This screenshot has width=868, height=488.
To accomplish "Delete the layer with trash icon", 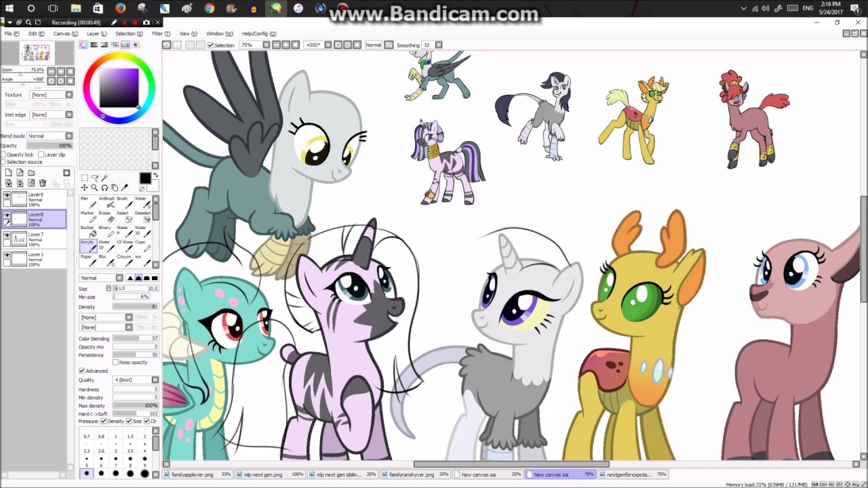I will (x=43, y=183).
